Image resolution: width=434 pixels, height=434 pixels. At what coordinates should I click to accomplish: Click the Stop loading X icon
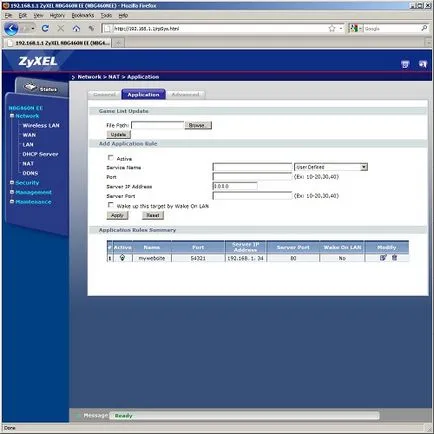pyautogui.click(x=61, y=29)
